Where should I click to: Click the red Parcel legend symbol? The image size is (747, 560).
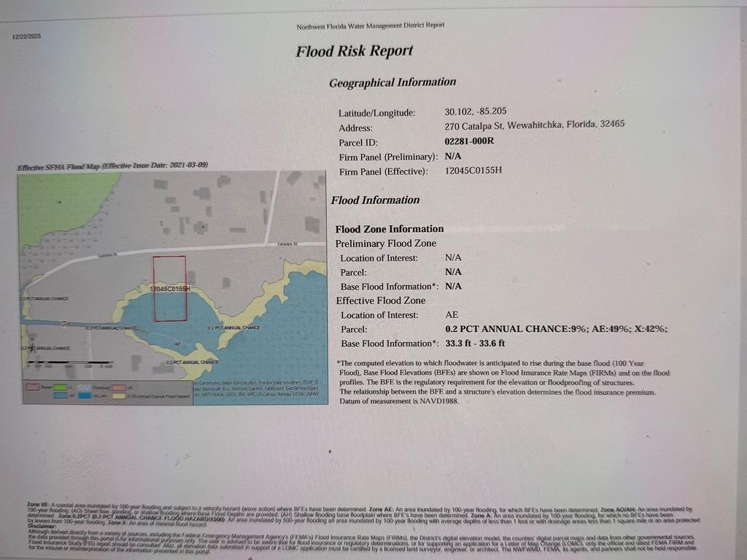34,388
